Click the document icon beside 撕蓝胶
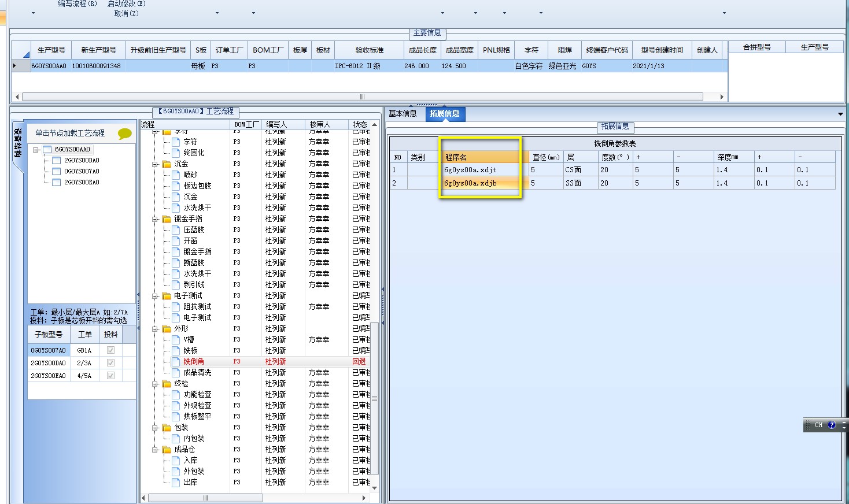 click(176, 263)
